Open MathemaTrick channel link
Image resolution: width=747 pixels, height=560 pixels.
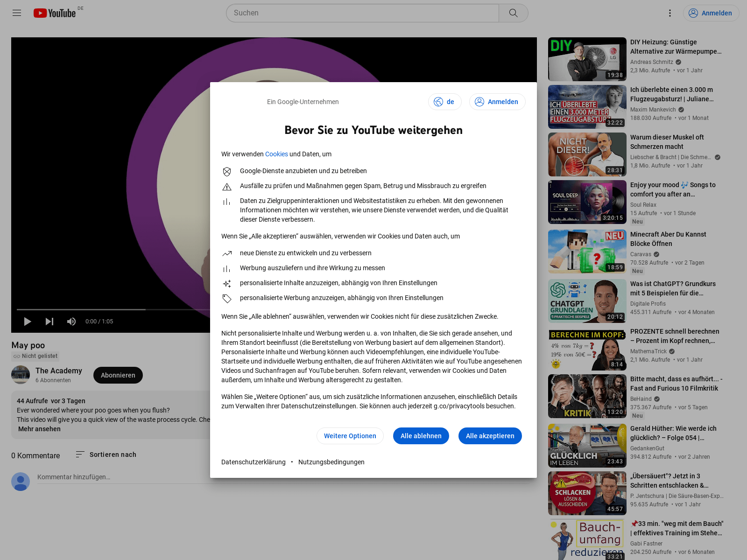pos(648,351)
